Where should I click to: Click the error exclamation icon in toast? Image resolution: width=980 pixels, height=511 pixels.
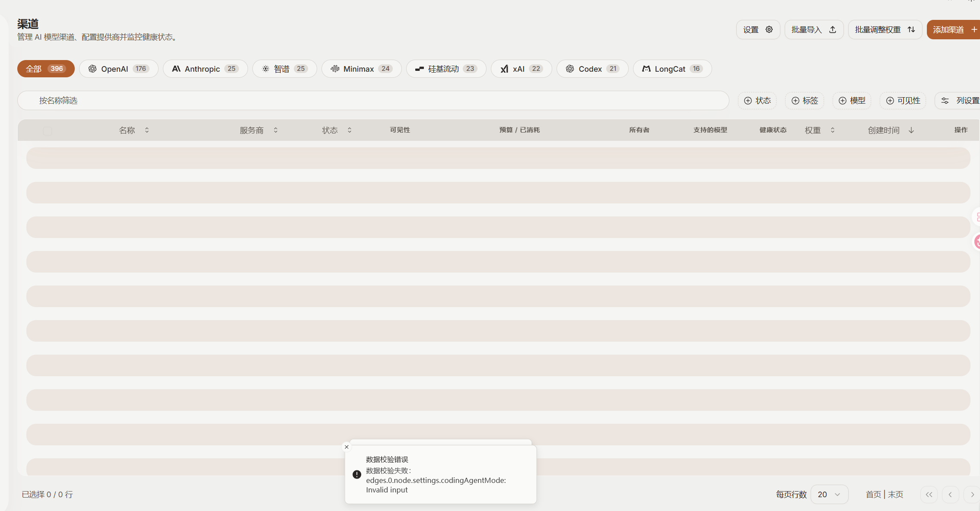tap(357, 475)
